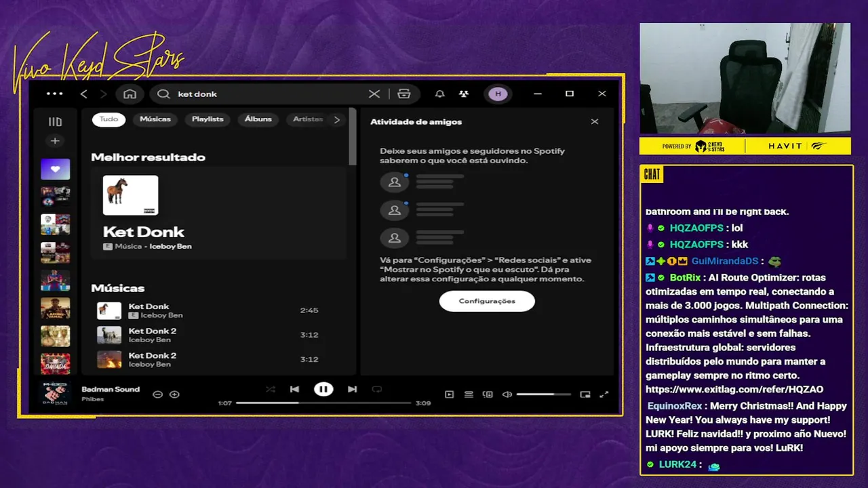Open the Browse icon in search bar

[x=404, y=94]
